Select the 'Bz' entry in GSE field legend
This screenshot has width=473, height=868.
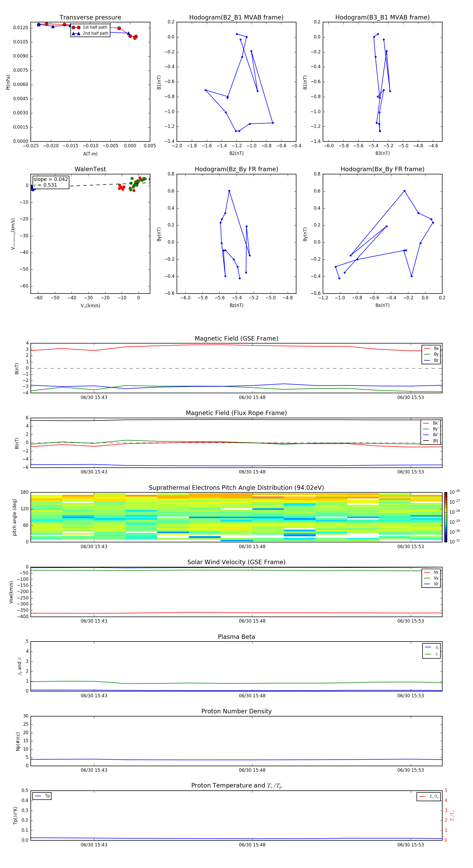tap(431, 360)
